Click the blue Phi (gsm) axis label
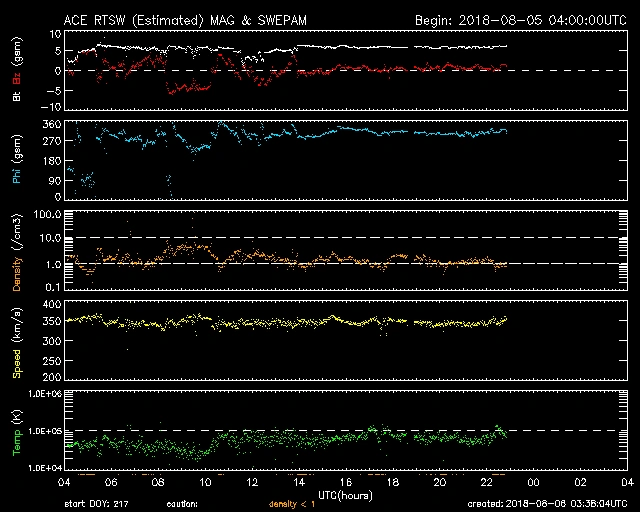 pos(16,160)
